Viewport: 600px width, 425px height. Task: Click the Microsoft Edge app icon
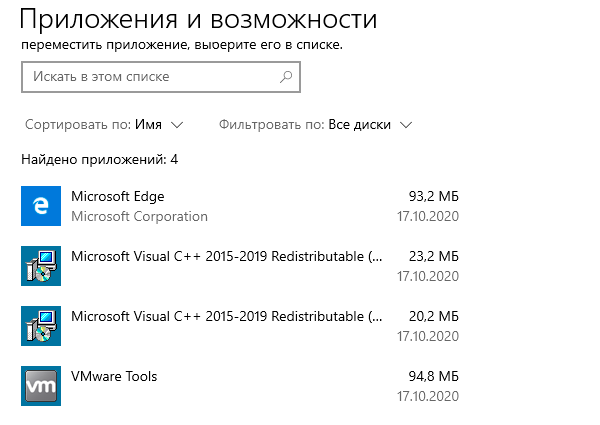pos(41,206)
